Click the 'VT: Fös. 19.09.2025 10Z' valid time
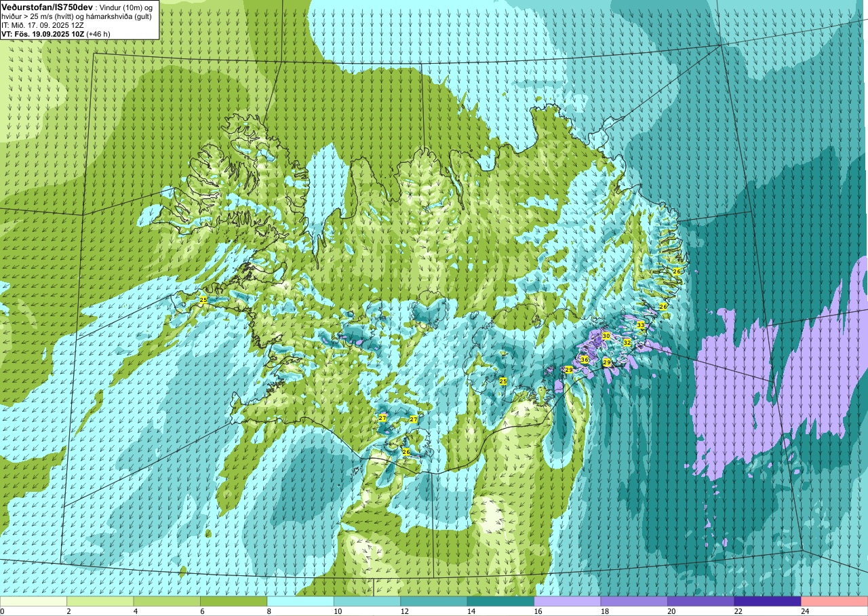Screen dimensions: 868x616 [x=42, y=34]
